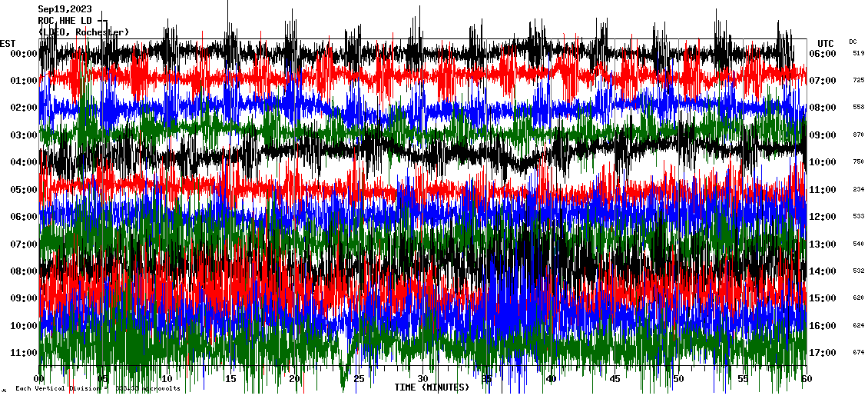Screen dimensions: 868x399
Task: Click the DC value 725
Action: pos(859,81)
